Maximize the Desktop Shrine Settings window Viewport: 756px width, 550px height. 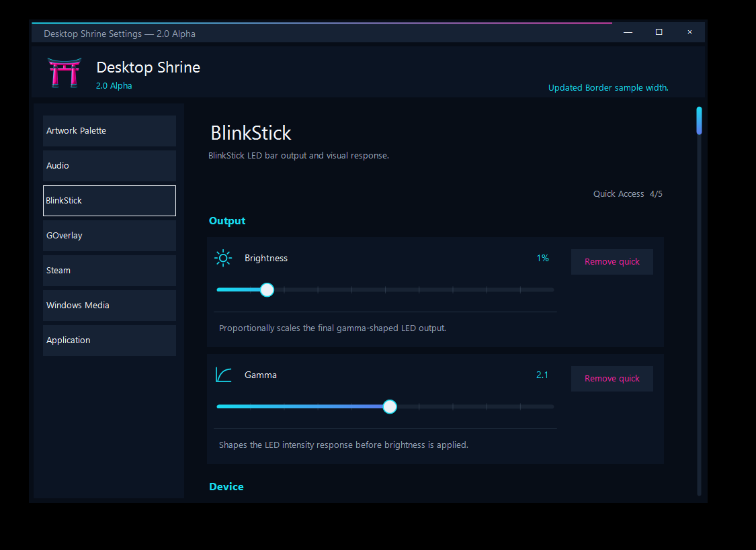[659, 32]
